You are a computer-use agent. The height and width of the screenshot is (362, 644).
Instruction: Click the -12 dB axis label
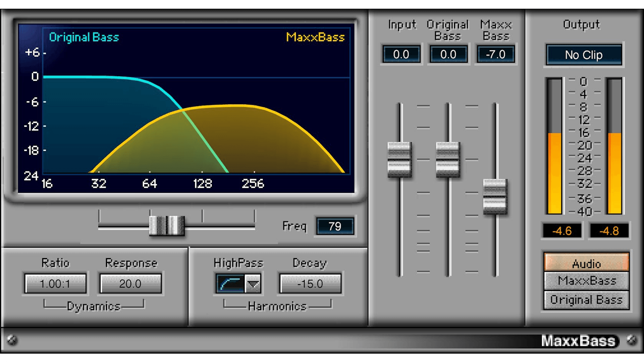click(x=32, y=126)
